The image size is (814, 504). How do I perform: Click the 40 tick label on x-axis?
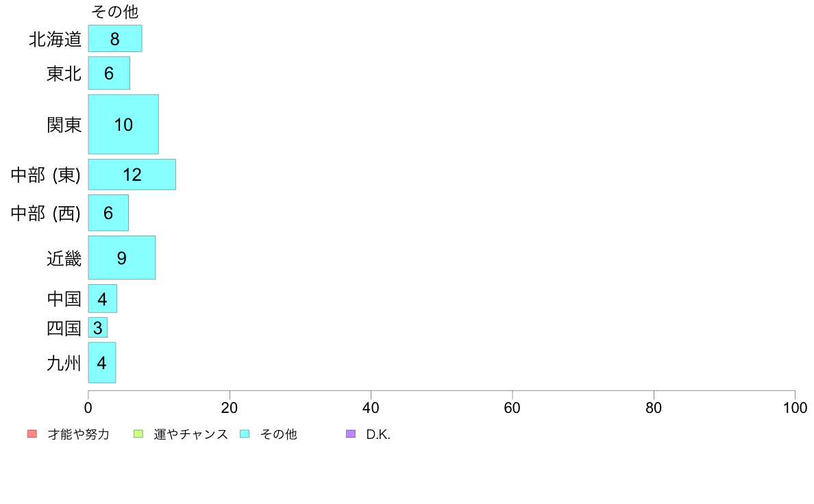pyautogui.click(x=371, y=408)
